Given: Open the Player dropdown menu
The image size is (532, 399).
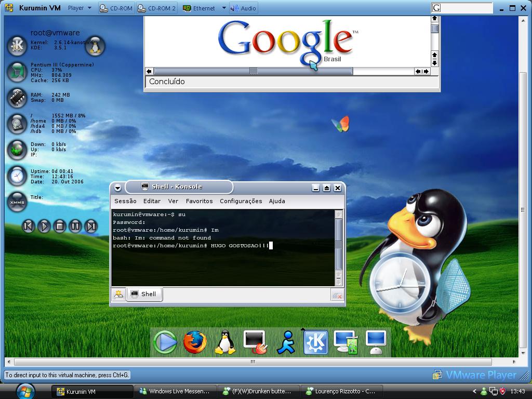Looking at the screenshot, I should (x=79, y=8).
